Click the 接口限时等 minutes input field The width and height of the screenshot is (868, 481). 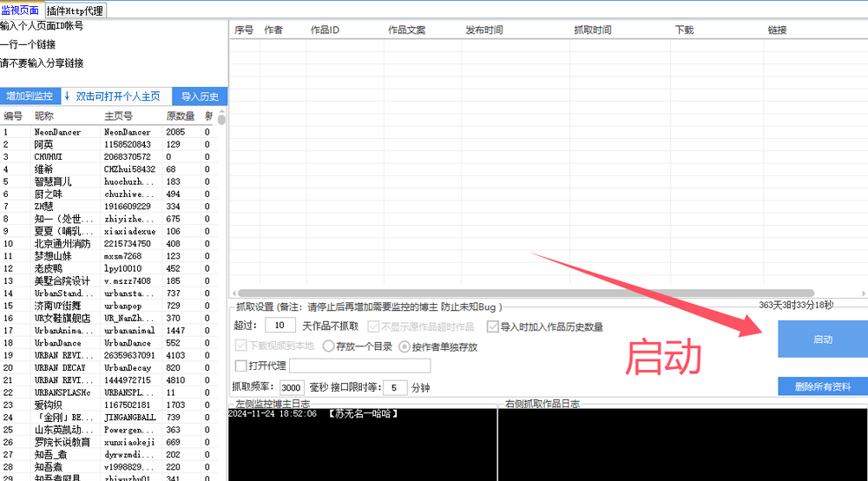coord(395,387)
